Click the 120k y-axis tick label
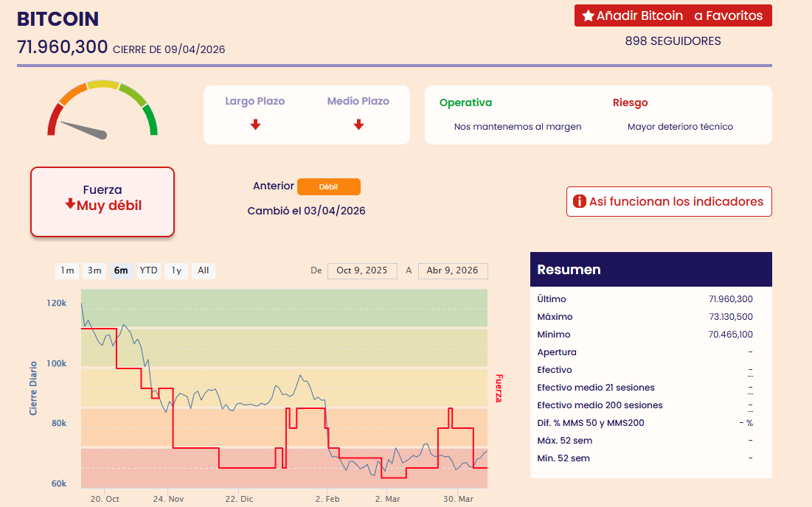The height and width of the screenshot is (507, 812). coord(57,303)
